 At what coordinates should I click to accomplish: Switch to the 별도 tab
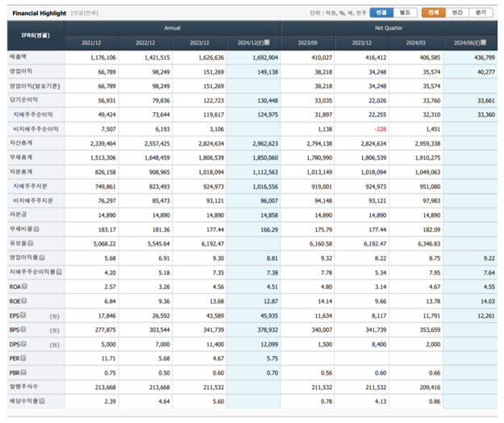[405, 13]
